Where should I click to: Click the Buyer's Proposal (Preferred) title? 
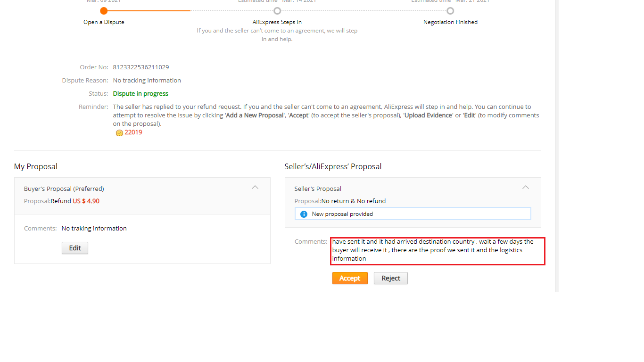pyautogui.click(x=64, y=189)
